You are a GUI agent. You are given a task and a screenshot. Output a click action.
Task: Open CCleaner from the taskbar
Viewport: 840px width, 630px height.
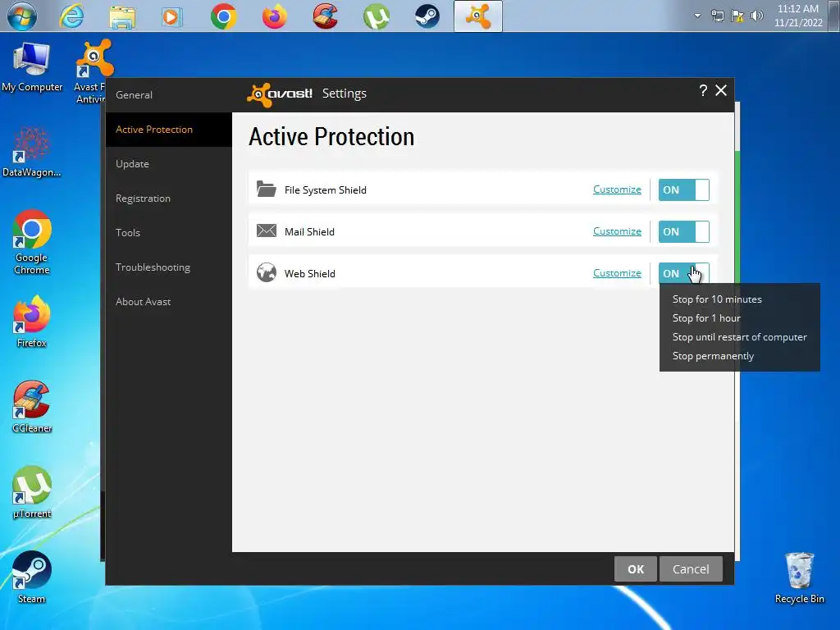[325, 16]
